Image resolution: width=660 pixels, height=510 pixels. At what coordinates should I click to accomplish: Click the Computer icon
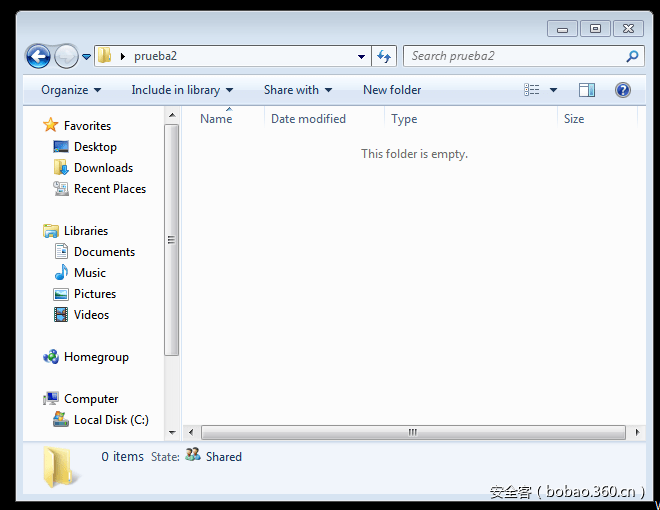coord(51,398)
